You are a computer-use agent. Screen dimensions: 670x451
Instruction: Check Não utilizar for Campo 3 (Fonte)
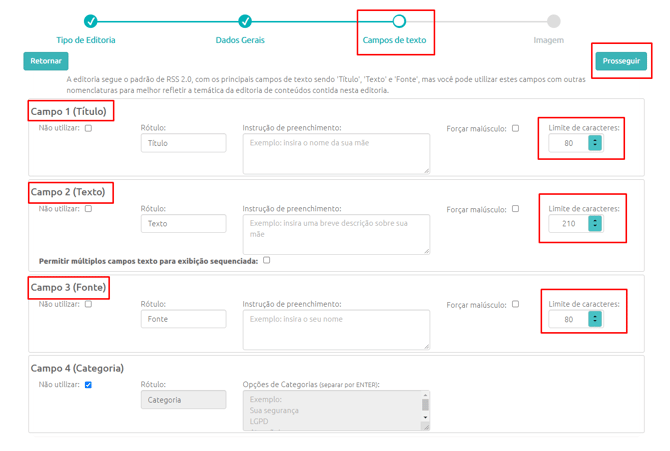(88, 304)
